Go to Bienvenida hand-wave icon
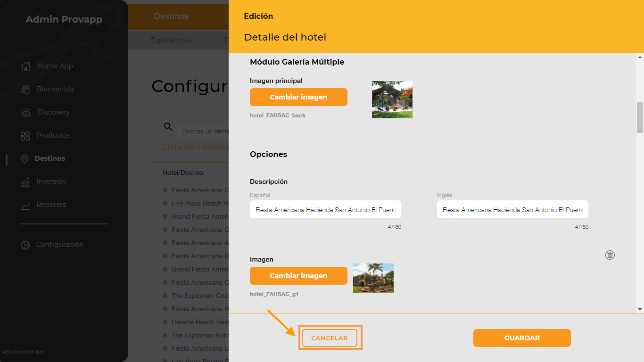The width and height of the screenshot is (644, 362). tap(26, 89)
